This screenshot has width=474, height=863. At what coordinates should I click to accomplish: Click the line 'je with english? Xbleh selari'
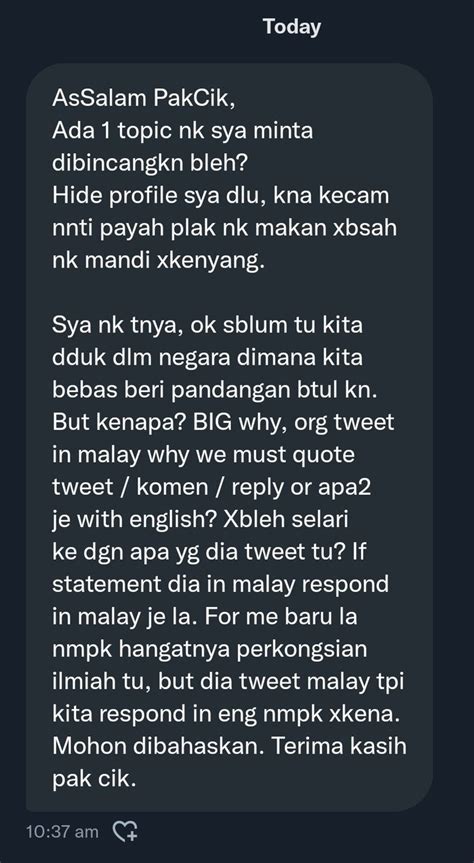click(x=200, y=520)
